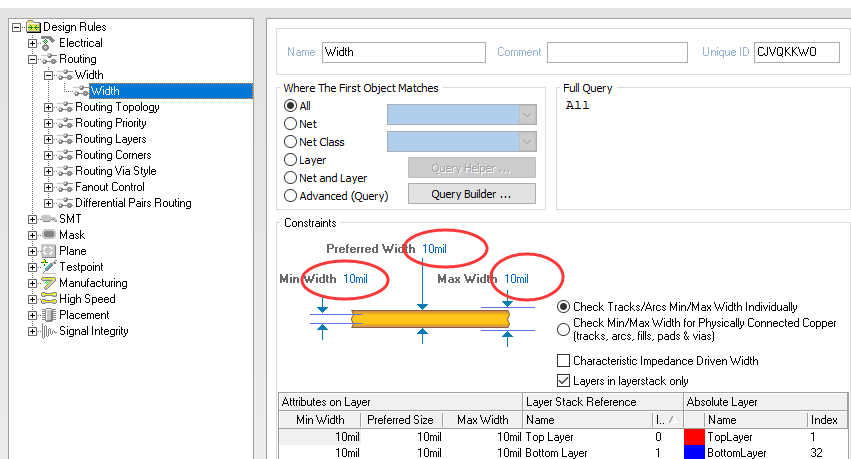Enable Characteristic Impedance Driven Width checkbox
The image size is (851, 459).
[563, 360]
